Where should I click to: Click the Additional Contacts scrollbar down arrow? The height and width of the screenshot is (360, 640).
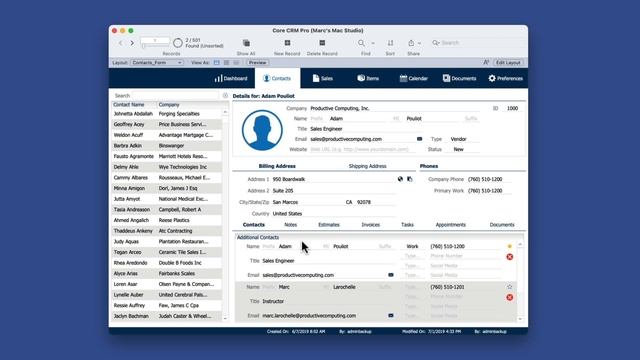point(520,319)
